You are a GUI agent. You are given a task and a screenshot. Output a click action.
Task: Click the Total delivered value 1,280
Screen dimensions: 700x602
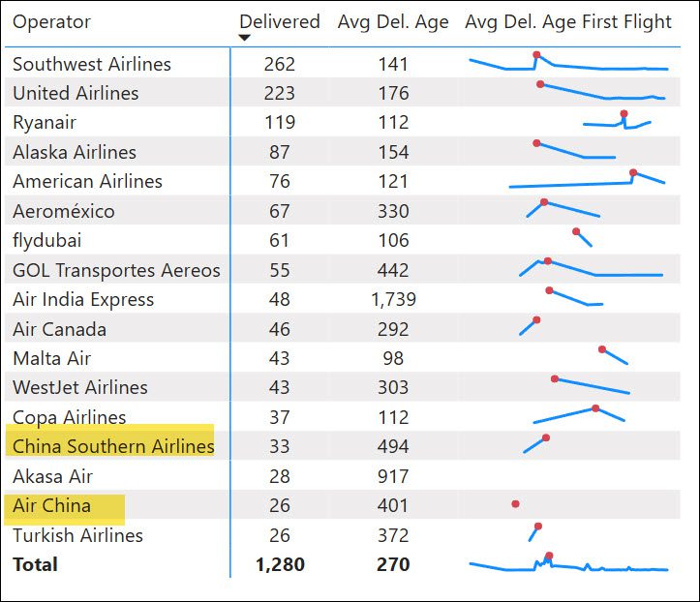click(x=280, y=564)
